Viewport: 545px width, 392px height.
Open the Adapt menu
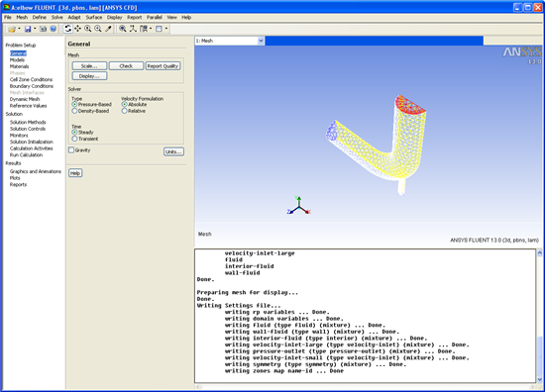click(74, 17)
